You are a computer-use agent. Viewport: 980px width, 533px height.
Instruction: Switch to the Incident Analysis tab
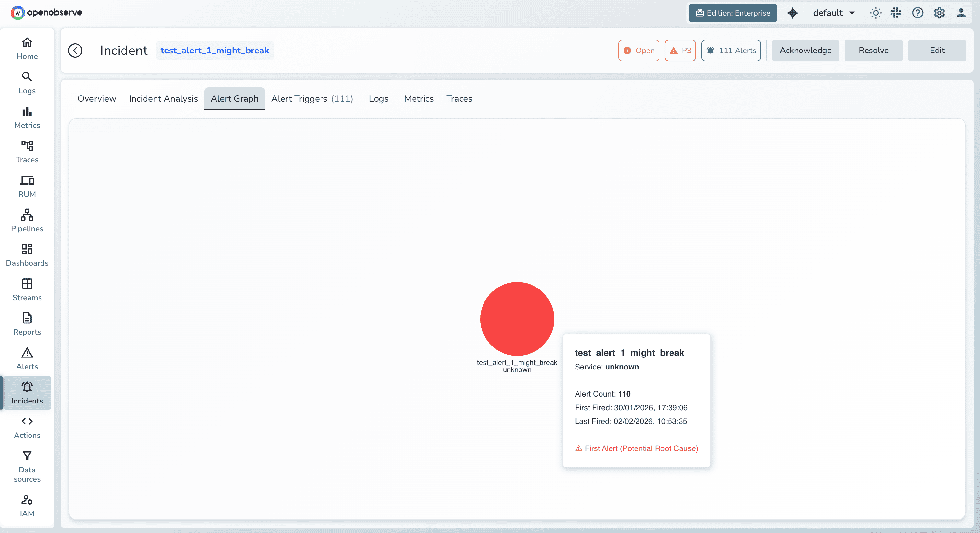(163, 98)
